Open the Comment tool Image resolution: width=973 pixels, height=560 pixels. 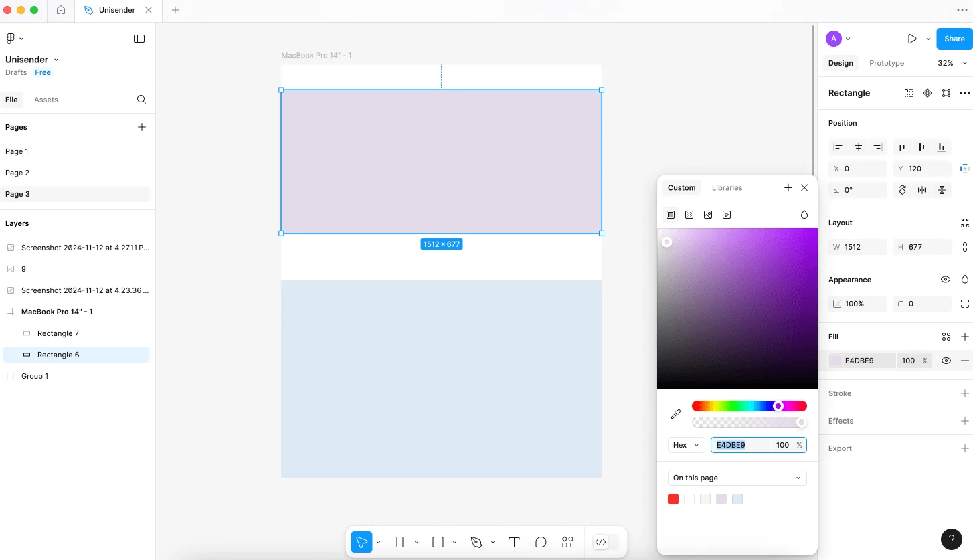tap(541, 542)
